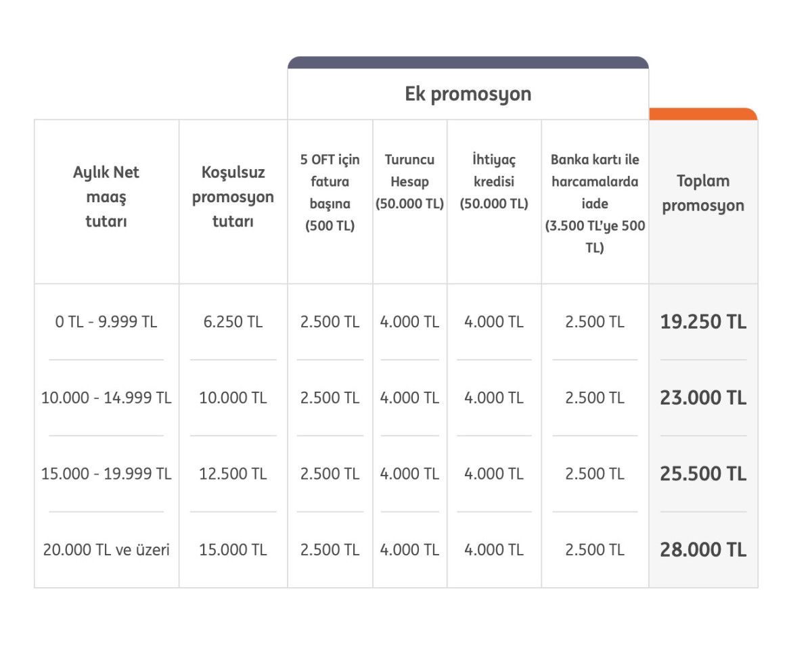Viewport: 812px width, 646px height.
Task: Click the 10.000 TL unconditional promotion cell
Action: (233, 398)
